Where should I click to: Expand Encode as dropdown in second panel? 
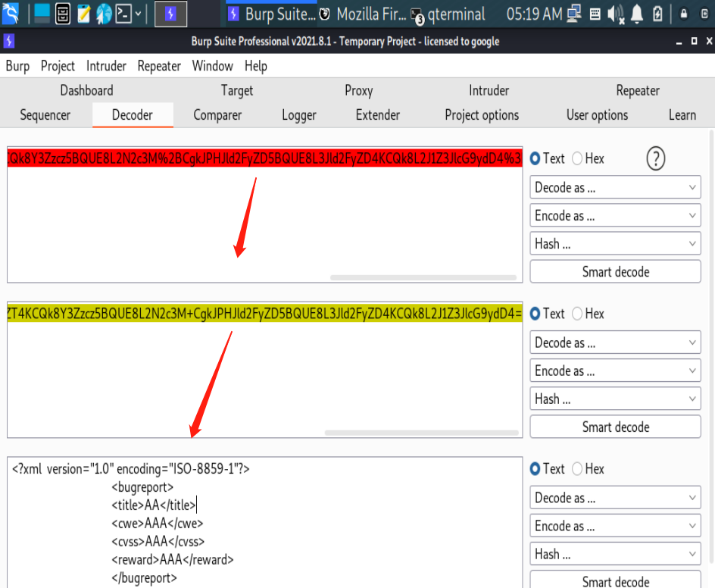pyautogui.click(x=615, y=371)
